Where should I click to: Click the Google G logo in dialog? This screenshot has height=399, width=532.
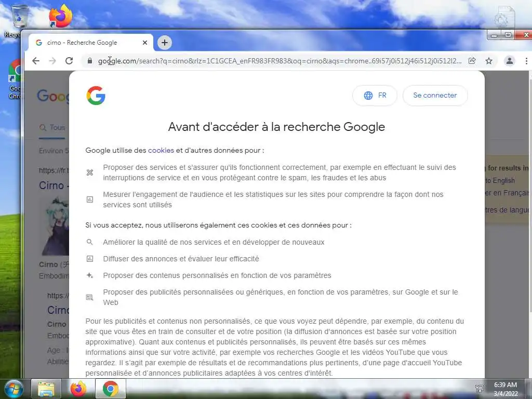coord(96,96)
